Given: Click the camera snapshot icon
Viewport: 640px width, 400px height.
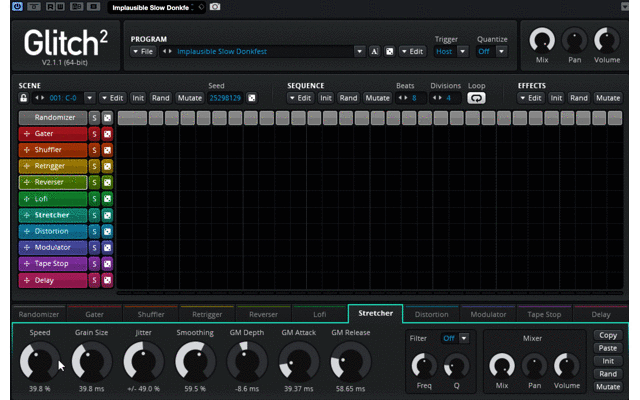Looking at the screenshot, I should 215,7.
